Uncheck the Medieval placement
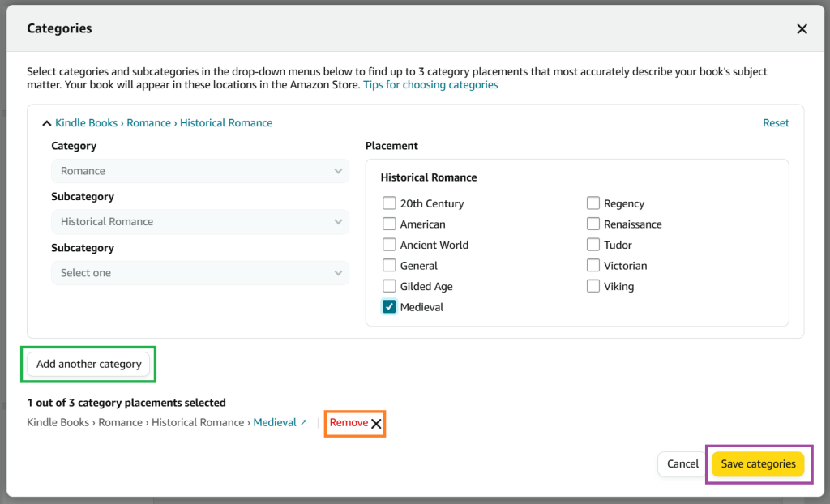Viewport: 830px width, 504px height. pyautogui.click(x=389, y=306)
